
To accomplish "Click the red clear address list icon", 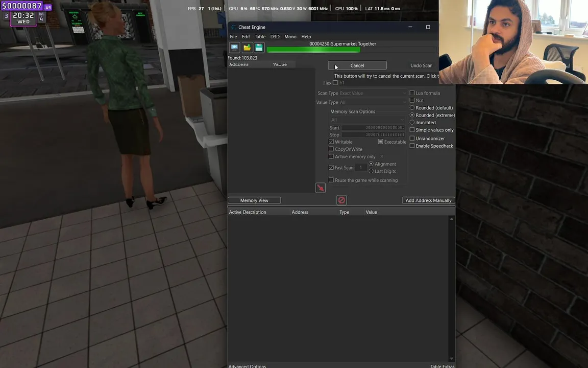I will click(341, 200).
